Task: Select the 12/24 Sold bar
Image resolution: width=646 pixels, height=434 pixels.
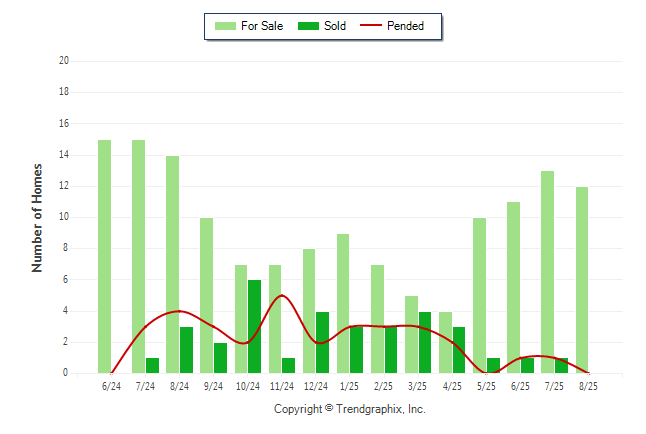Action: (x=323, y=342)
